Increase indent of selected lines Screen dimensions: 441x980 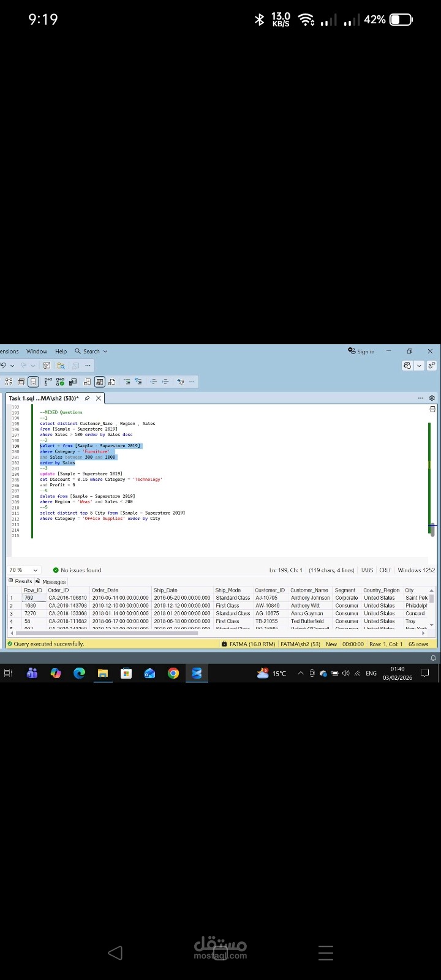pyautogui.click(x=165, y=382)
